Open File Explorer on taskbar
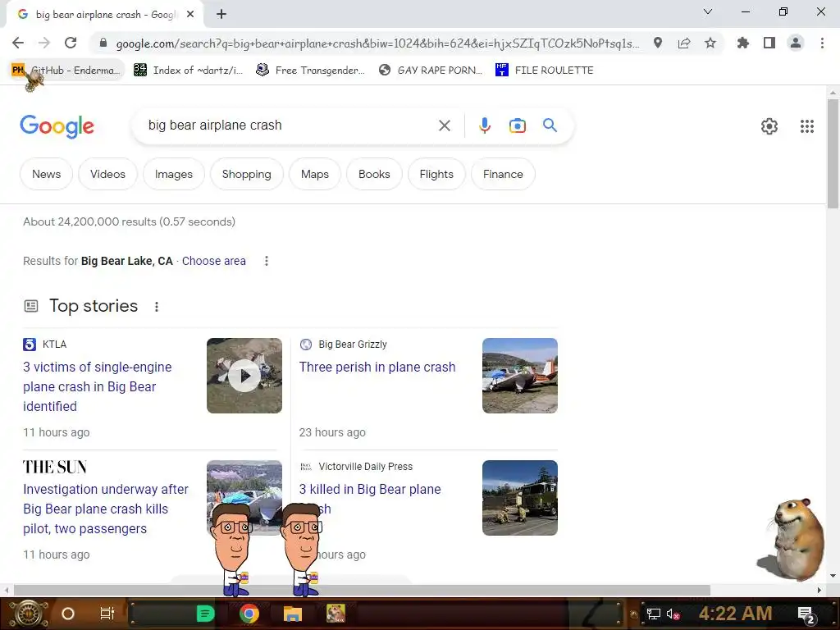 (x=293, y=614)
